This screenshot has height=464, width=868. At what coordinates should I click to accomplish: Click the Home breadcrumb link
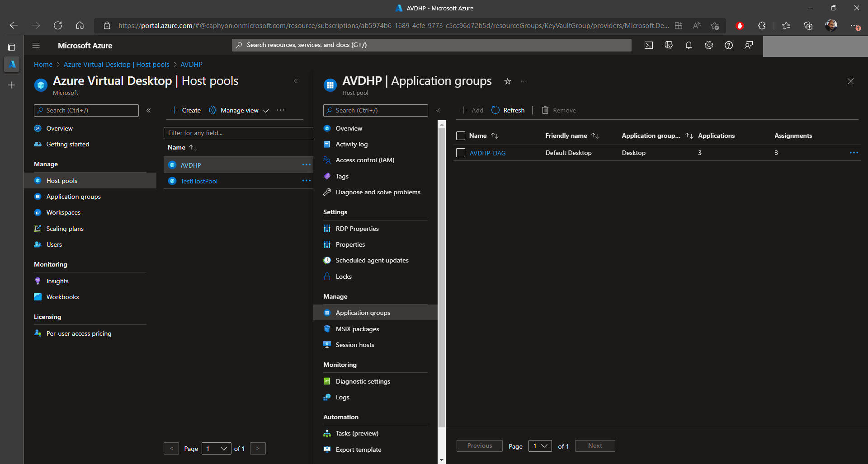tap(43, 65)
